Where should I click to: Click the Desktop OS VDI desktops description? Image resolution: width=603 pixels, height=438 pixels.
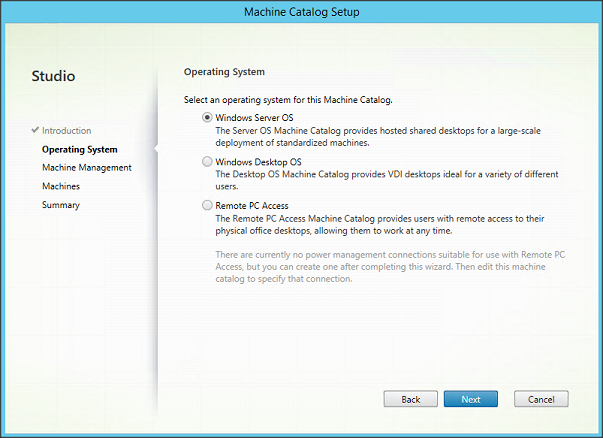pos(387,180)
